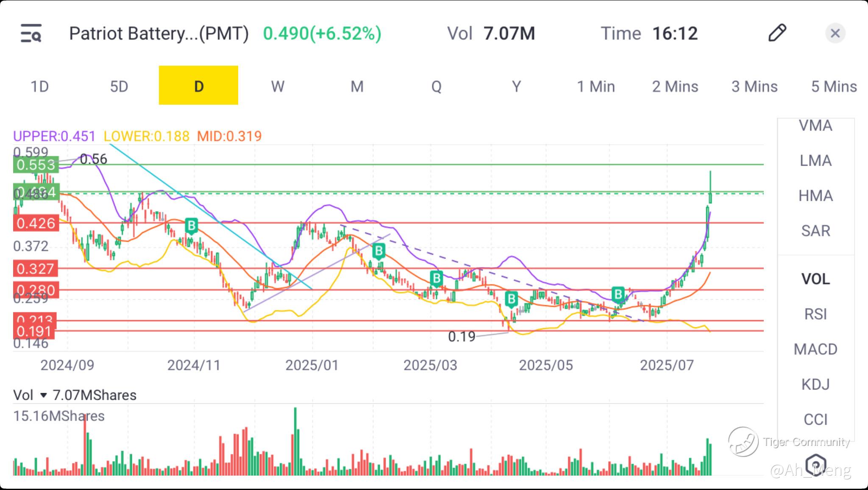
Task: Tap the Tiger Community logo icon
Action: (743, 442)
